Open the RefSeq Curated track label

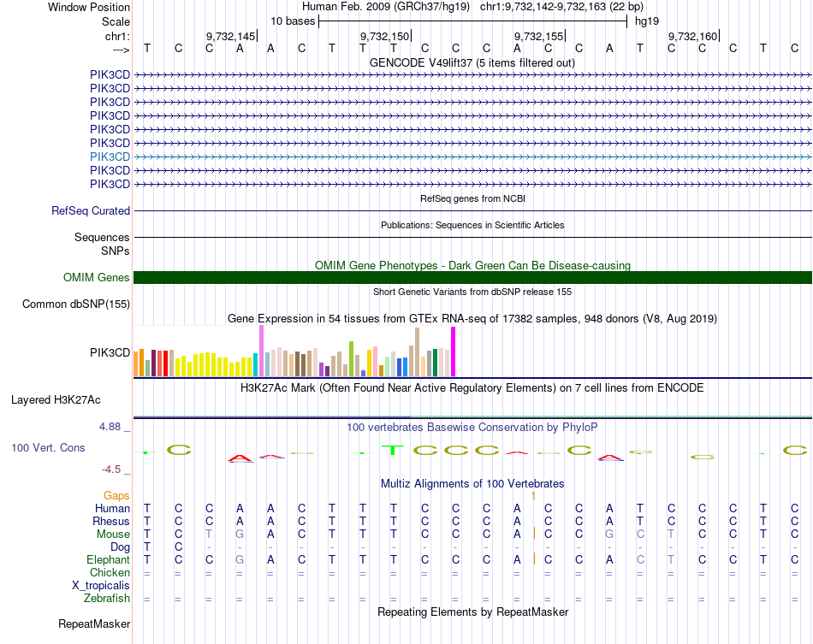pos(91,211)
